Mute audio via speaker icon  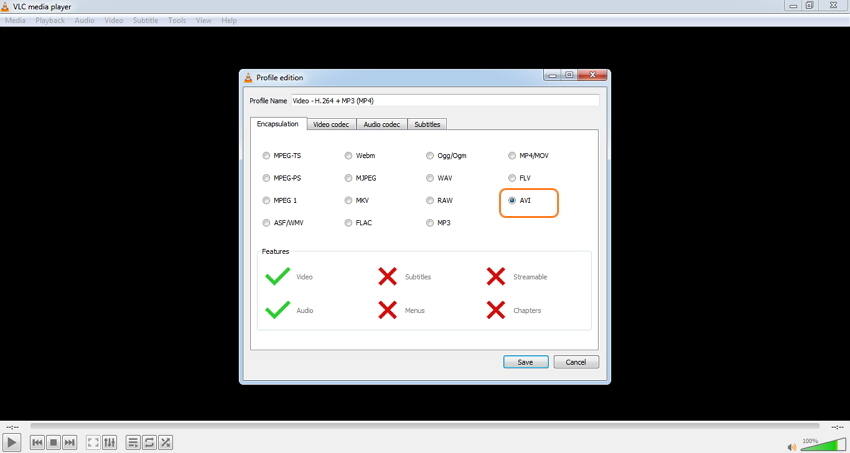(x=793, y=446)
